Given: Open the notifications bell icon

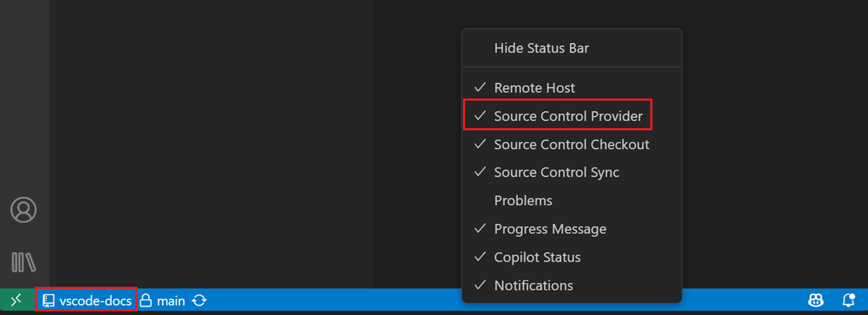Looking at the screenshot, I should [849, 300].
